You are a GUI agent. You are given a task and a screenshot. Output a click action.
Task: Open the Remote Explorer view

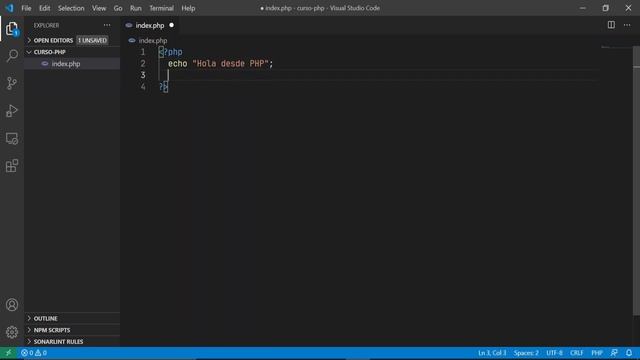(x=12, y=138)
